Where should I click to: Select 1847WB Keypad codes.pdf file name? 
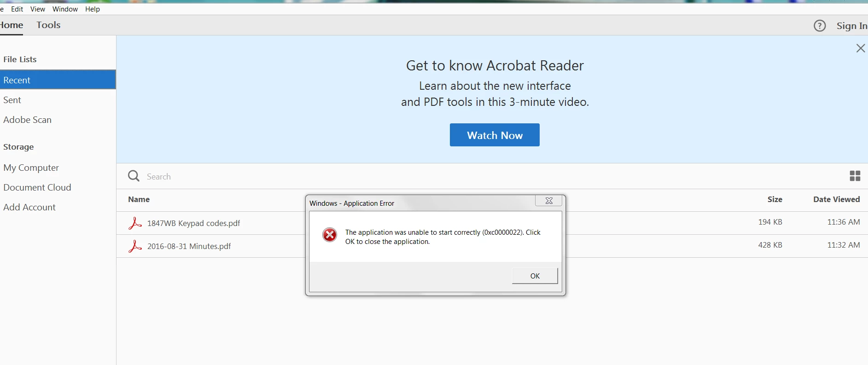coord(193,223)
